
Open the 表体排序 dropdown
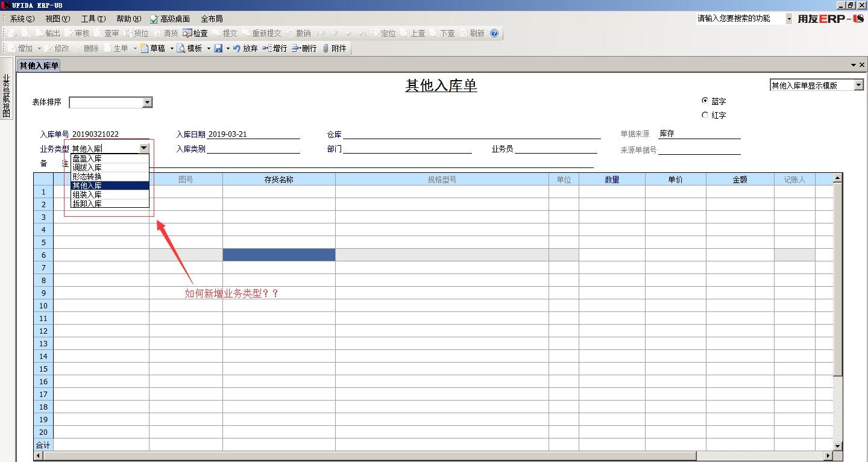pos(147,102)
